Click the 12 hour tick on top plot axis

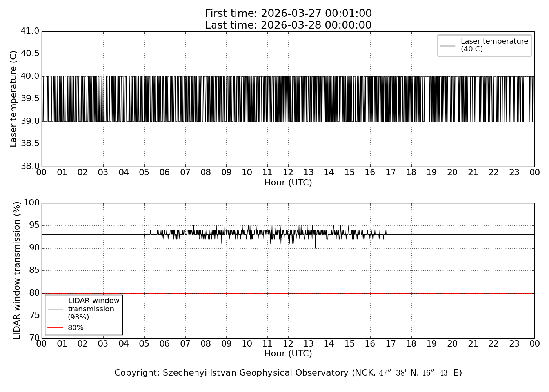(x=288, y=172)
